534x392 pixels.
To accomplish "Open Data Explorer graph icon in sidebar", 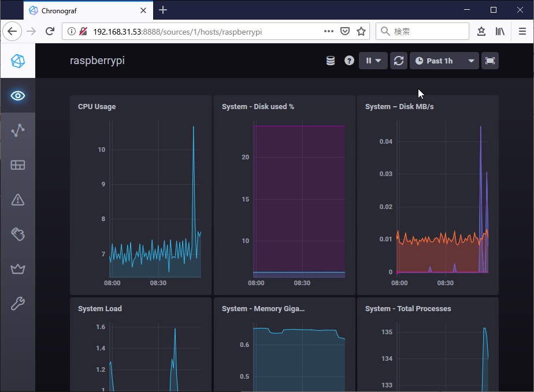I will pos(18,130).
